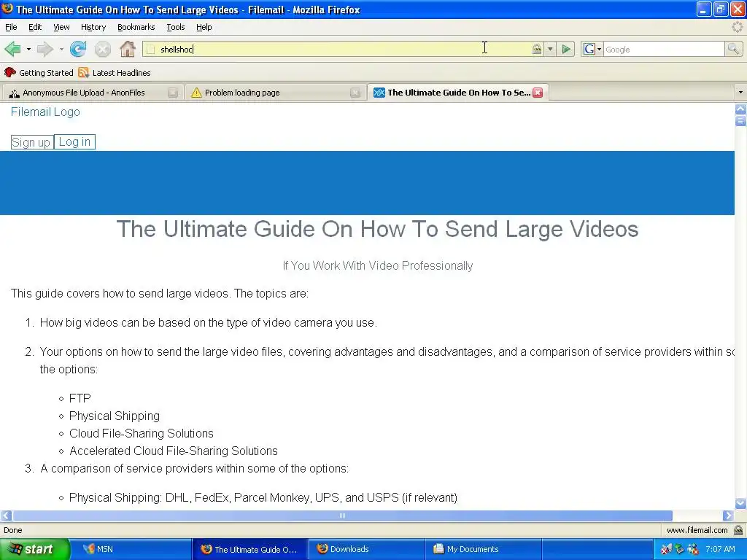Screen dimensions: 747x560
Task: Close the Anonymous File Upload tab
Action: pyautogui.click(x=173, y=93)
